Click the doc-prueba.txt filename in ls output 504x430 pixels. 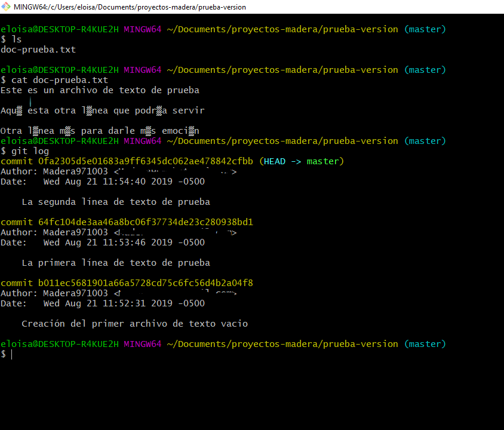pos(38,50)
